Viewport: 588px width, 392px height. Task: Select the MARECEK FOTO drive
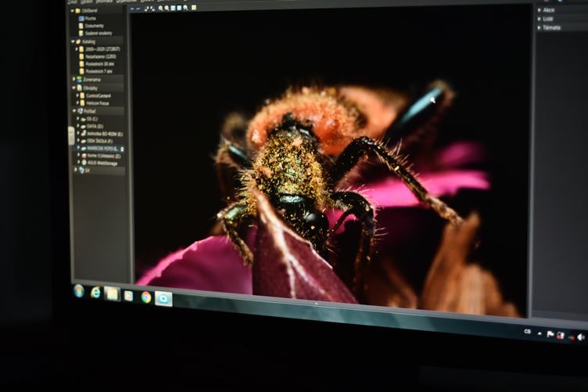pyautogui.click(x=100, y=149)
